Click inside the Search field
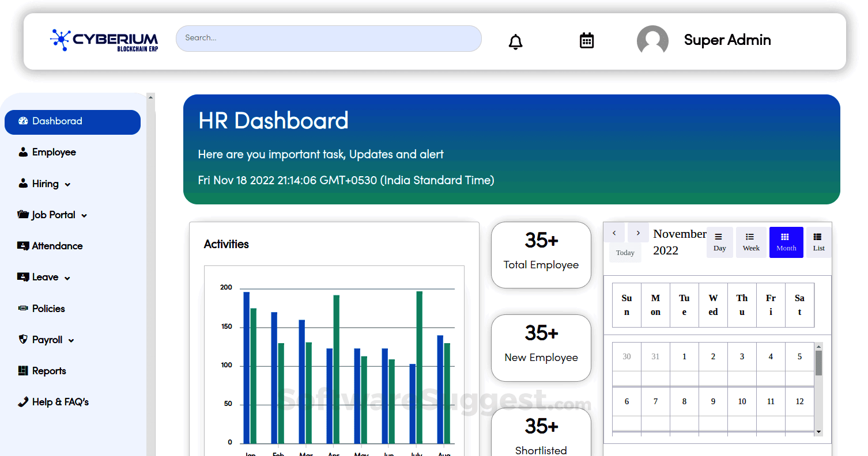 click(329, 39)
